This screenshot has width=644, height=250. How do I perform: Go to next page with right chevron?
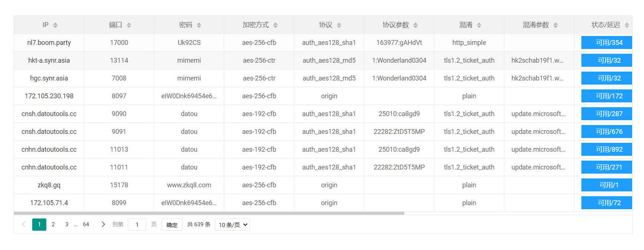[x=103, y=224]
